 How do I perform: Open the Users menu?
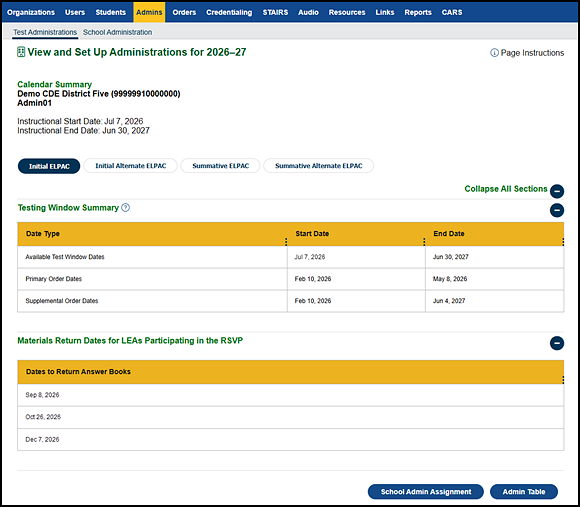click(75, 12)
